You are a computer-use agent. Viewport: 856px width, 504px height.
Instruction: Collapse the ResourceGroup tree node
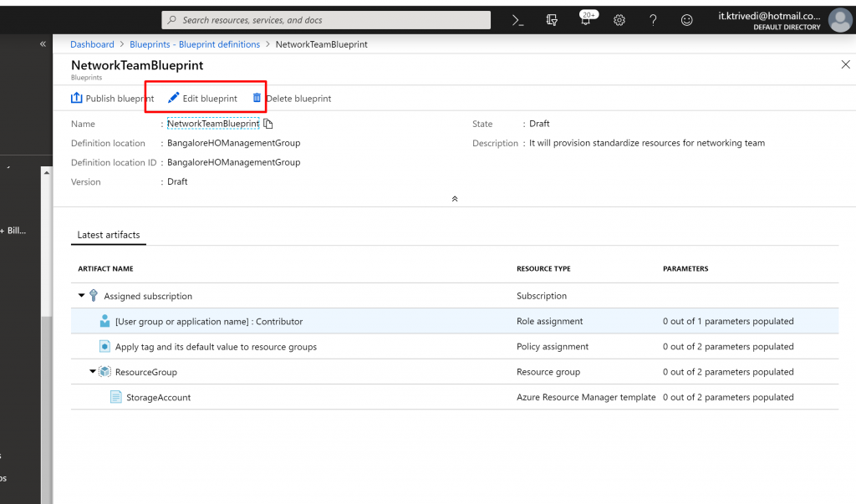(93, 372)
